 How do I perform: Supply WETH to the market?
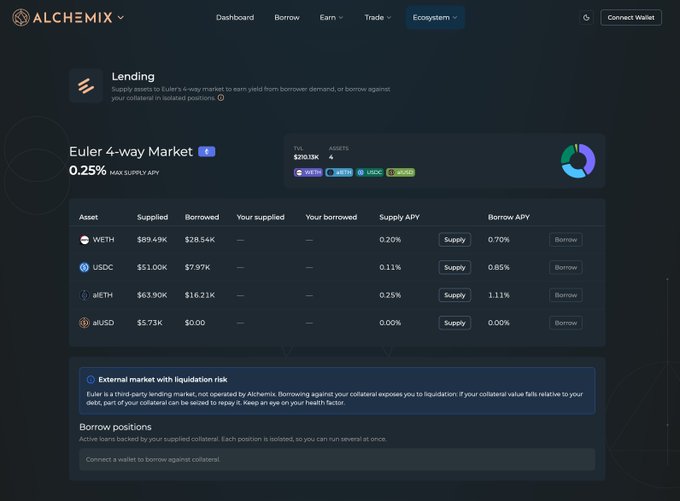(454, 240)
